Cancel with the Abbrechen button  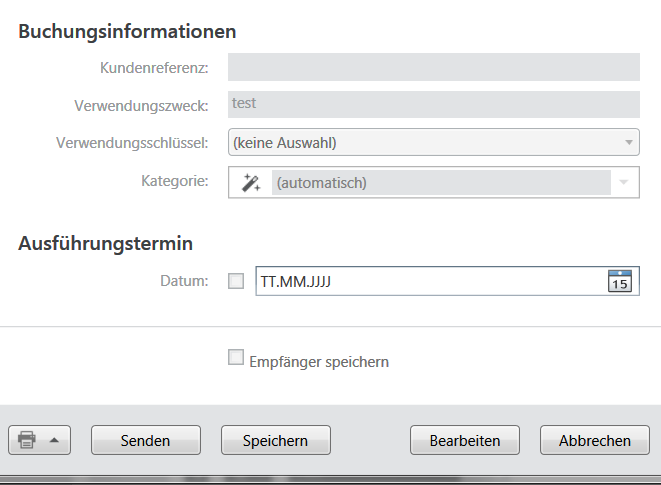tap(595, 440)
